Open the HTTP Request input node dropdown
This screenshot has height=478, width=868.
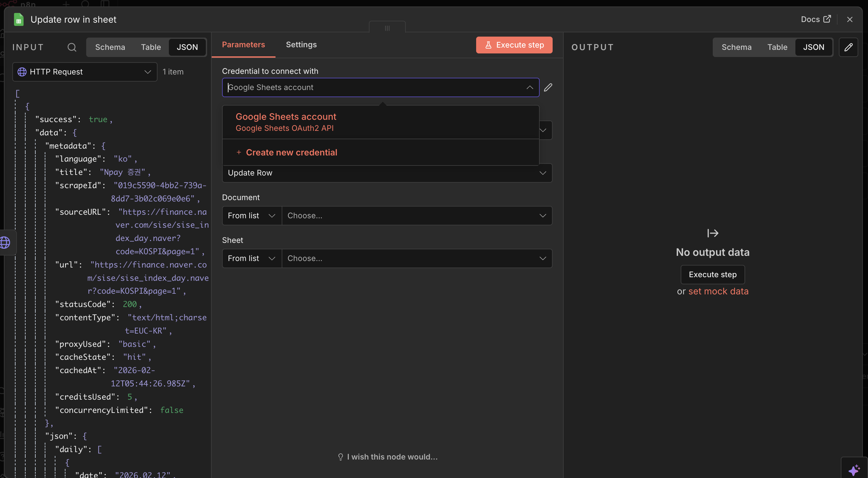(x=85, y=72)
